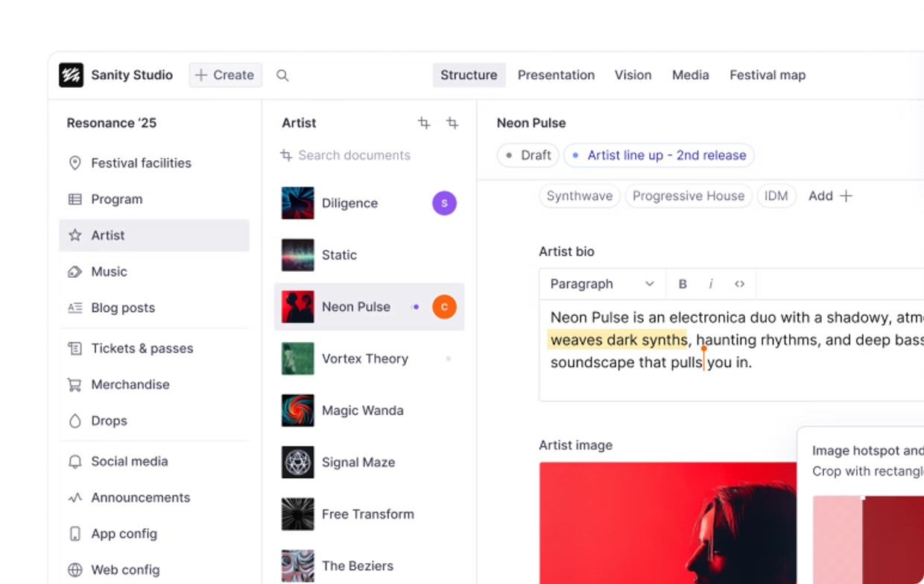
Task: Click the Create button
Action: tap(226, 75)
